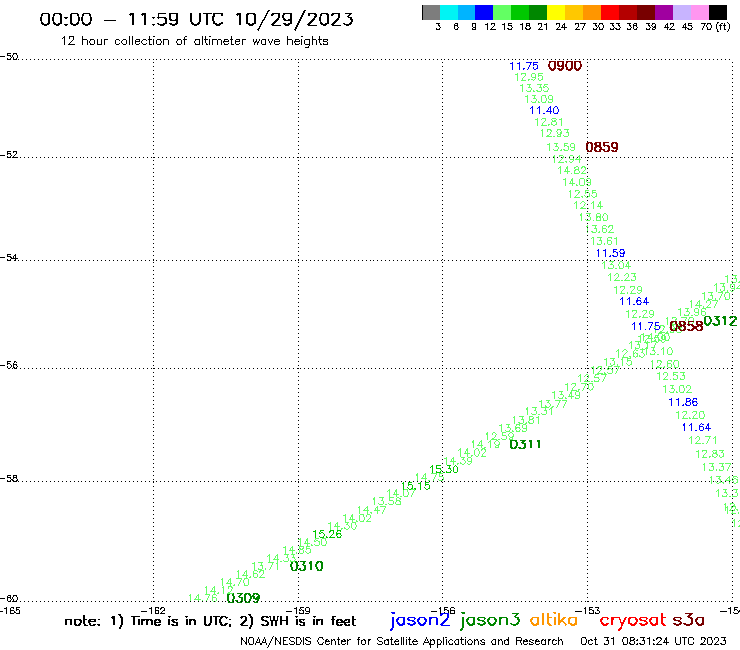Viewport: 740px width, 650px height.
Task: Click the 13.59 reading beside 0859
Action: click(561, 147)
